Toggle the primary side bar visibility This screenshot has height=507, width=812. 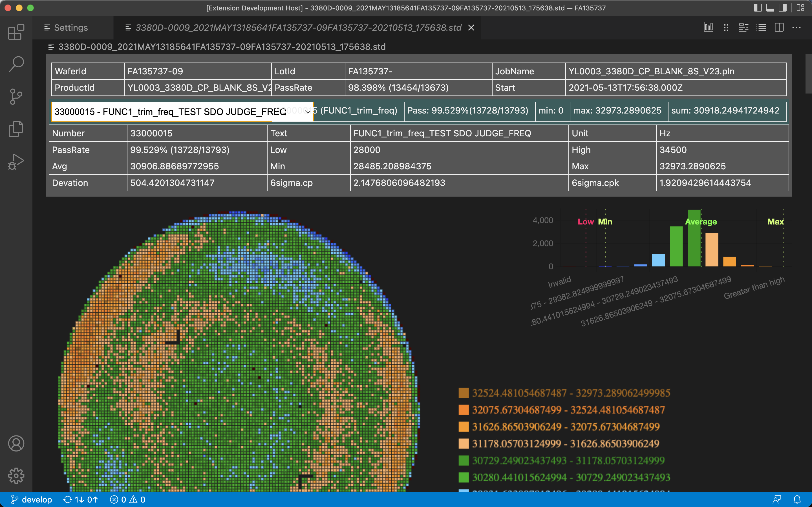click(758, 8)
